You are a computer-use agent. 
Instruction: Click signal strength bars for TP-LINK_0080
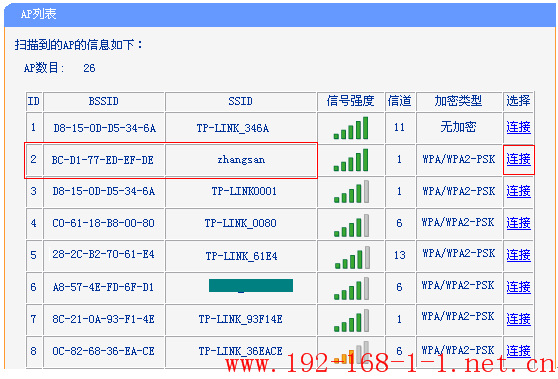[x=351, y=225]
